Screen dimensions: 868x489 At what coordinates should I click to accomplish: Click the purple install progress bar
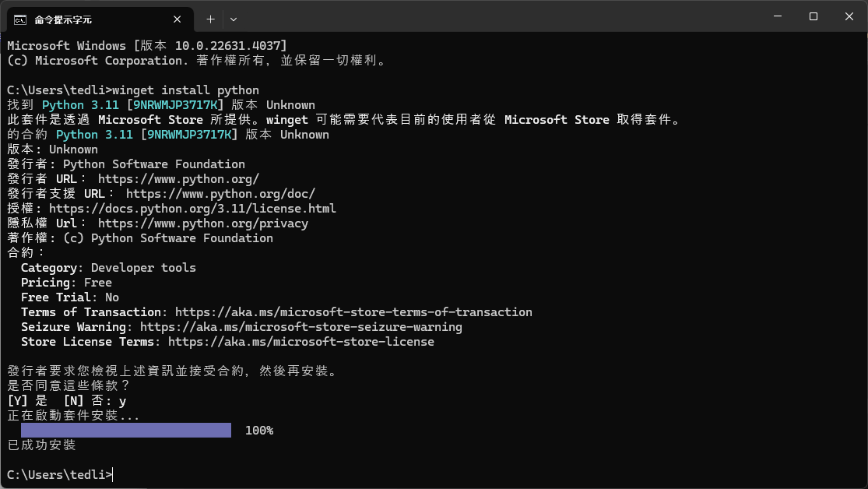click(126, 431)
